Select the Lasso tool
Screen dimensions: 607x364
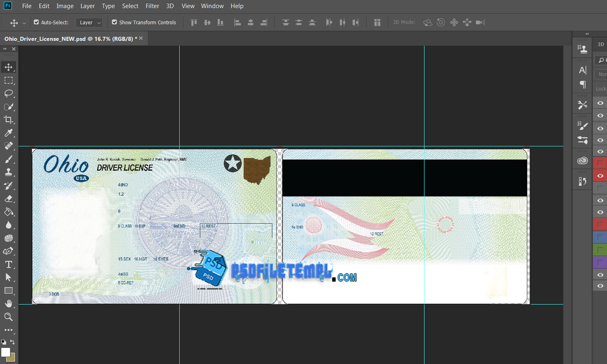point(9,93)
